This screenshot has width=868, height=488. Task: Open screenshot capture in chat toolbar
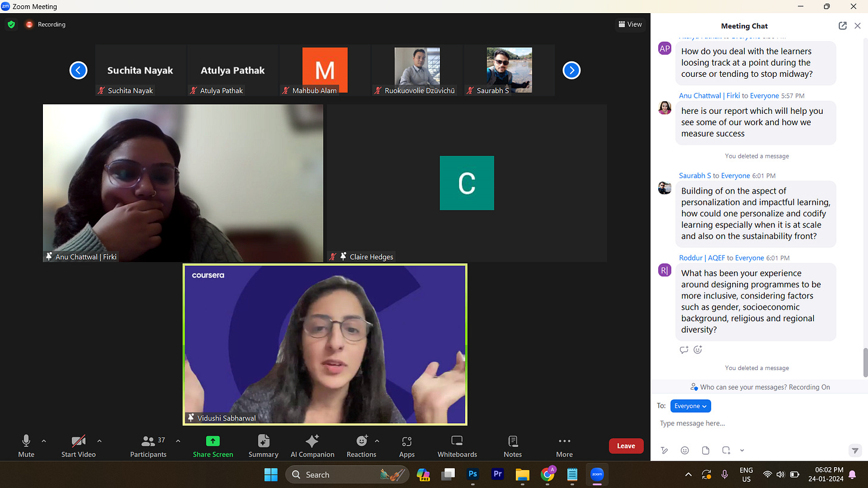[x=726, y=450]
